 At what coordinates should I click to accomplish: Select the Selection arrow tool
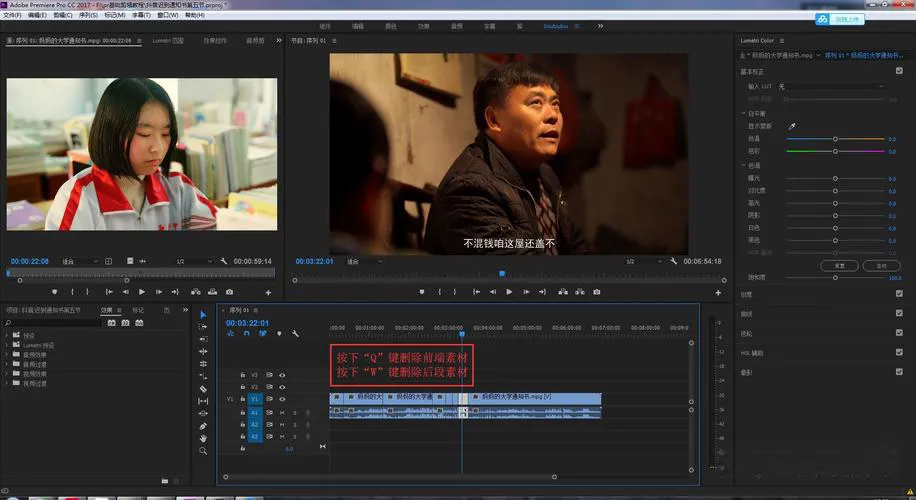(204, 314)
